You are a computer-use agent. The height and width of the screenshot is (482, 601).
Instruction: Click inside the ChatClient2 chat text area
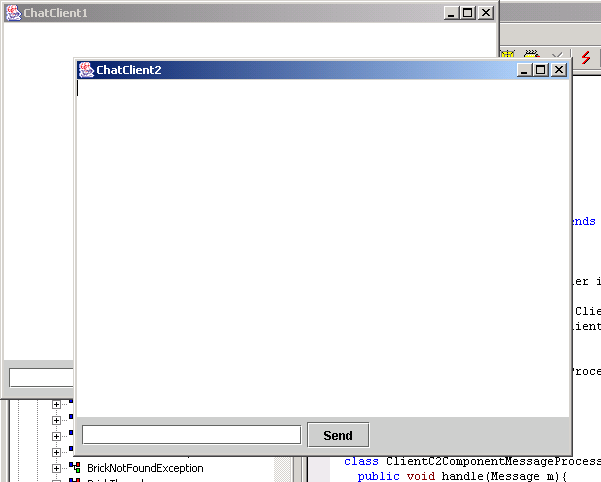(323, 248)
